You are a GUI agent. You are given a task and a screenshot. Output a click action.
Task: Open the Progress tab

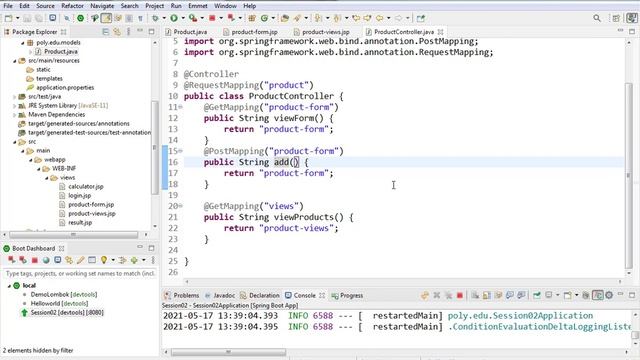click(347, 295)
